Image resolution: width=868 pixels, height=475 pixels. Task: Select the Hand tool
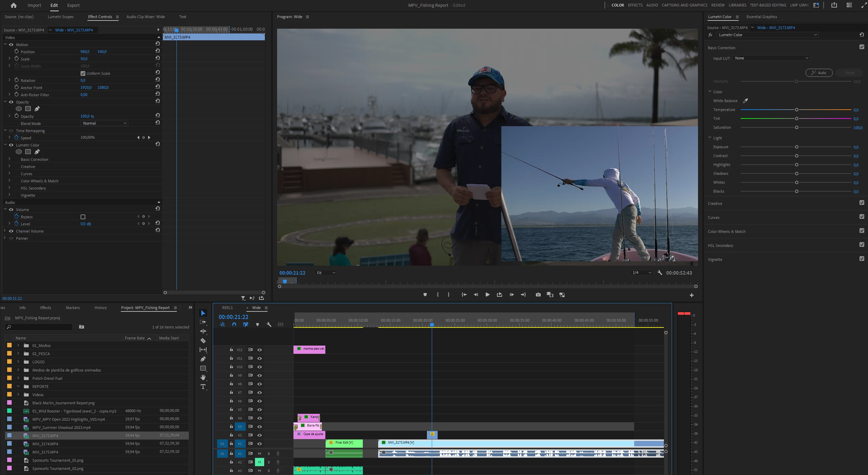pos(203,377)
